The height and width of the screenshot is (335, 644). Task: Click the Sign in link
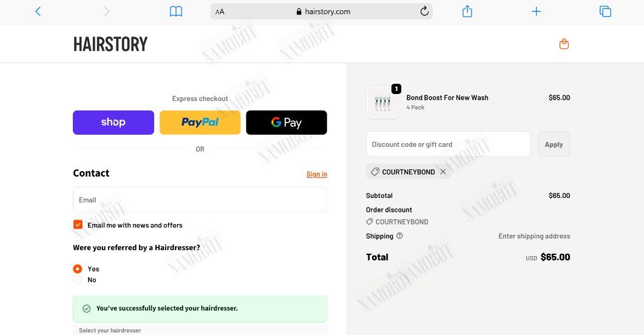tap(317, 174)
